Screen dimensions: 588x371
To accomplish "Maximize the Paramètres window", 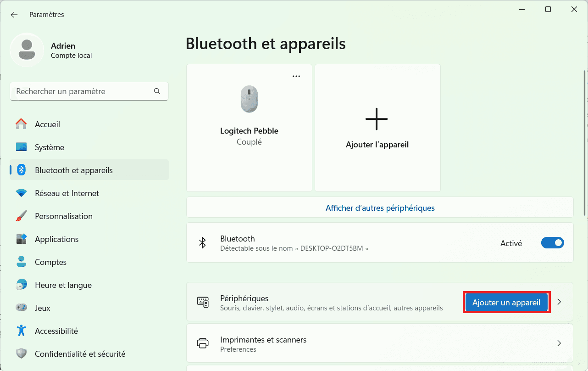I will 548,10.
